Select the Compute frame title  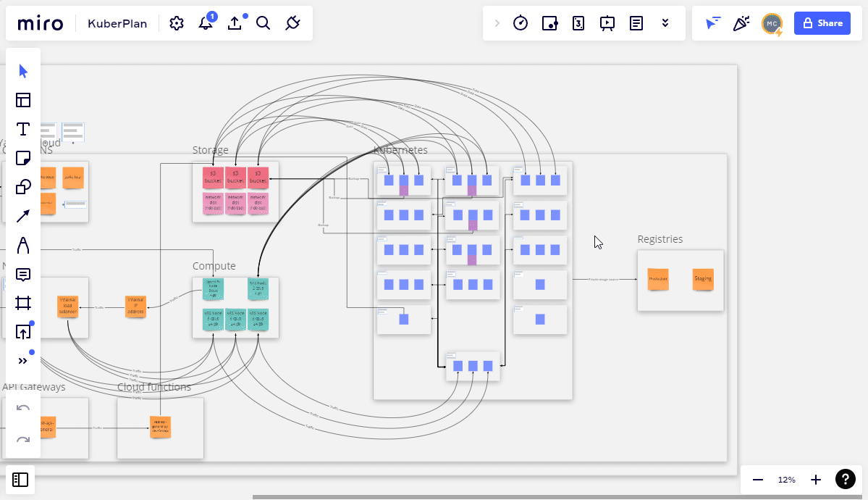pyautogui.click(x=214, y=266)
